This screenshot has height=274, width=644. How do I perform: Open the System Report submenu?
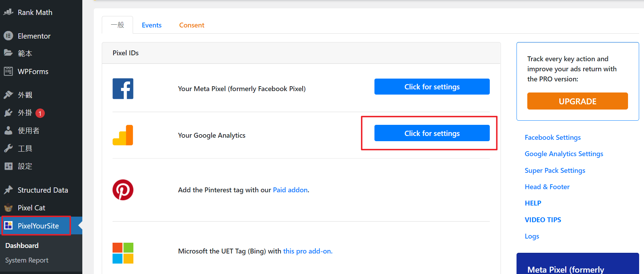click(27, 260)
